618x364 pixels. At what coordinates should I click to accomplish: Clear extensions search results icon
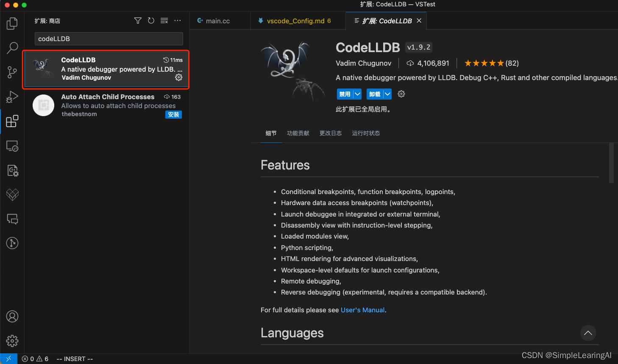click(164, 21)
